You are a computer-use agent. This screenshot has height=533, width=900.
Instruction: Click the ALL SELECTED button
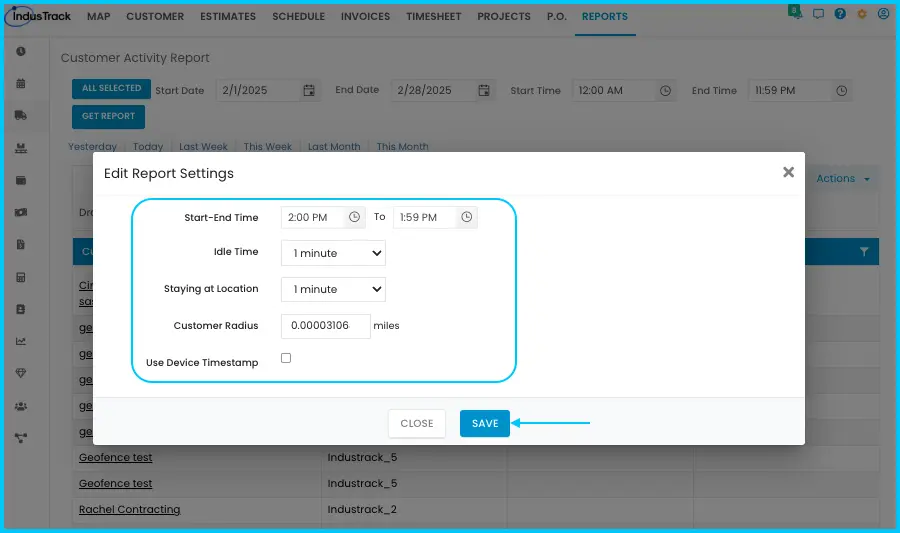click(111, 88)
